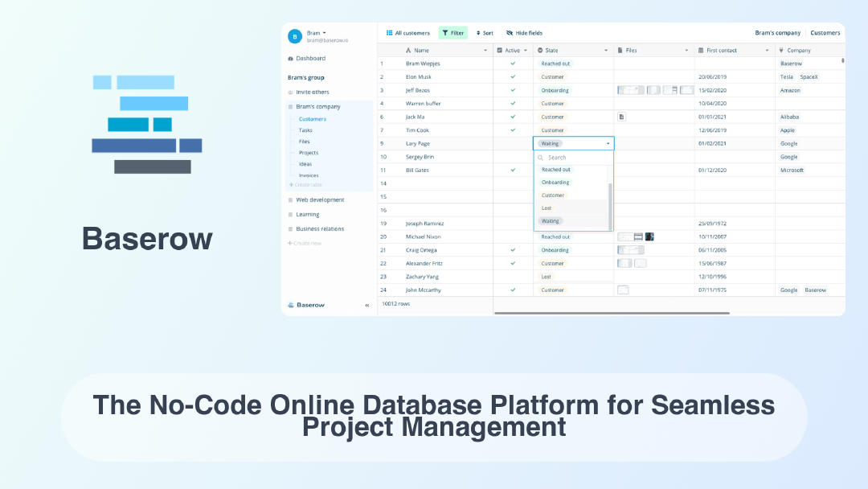
Task: Select the Waiting status option
Action: [550, 220]
